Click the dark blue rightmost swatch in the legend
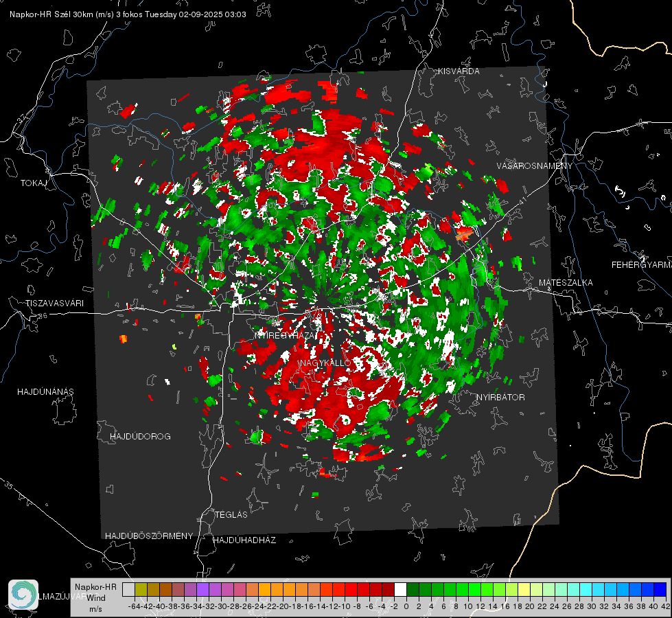 (x=660, y=590)
